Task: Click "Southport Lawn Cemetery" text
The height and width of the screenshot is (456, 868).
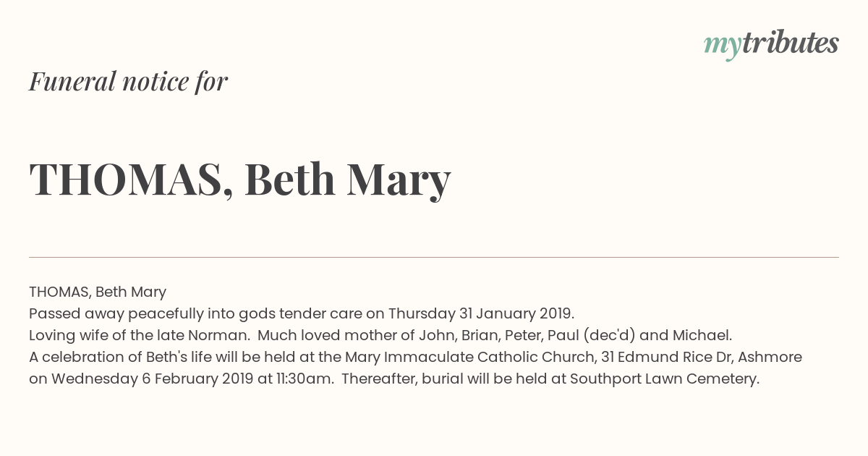Action: [x=663, y=379]
